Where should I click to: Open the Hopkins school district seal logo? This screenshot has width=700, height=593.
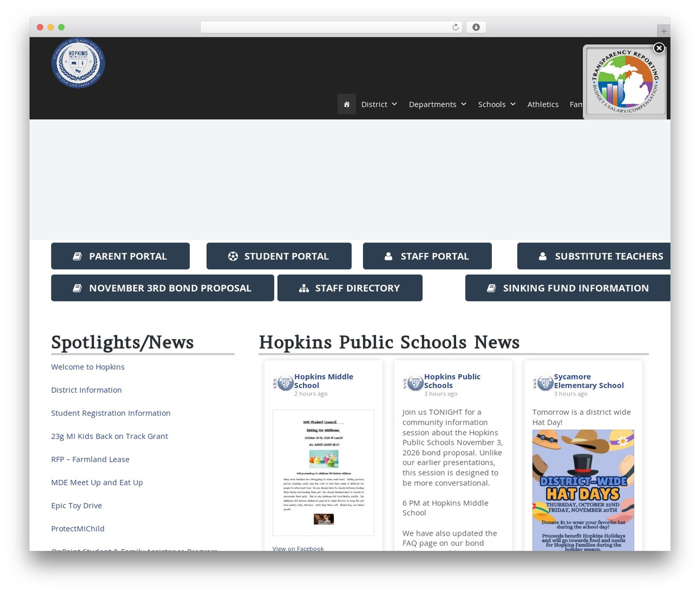78,63
